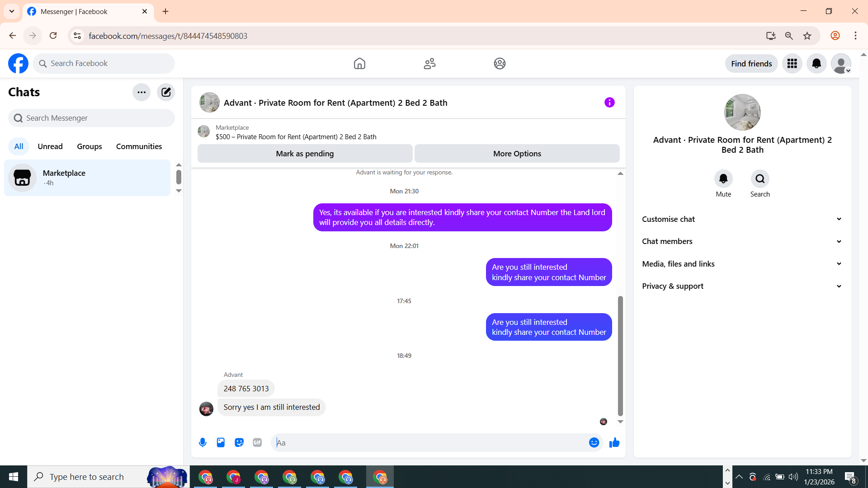Click the voice clip microphone icon
Screen dimensions: 868x488
click(203, 443)
